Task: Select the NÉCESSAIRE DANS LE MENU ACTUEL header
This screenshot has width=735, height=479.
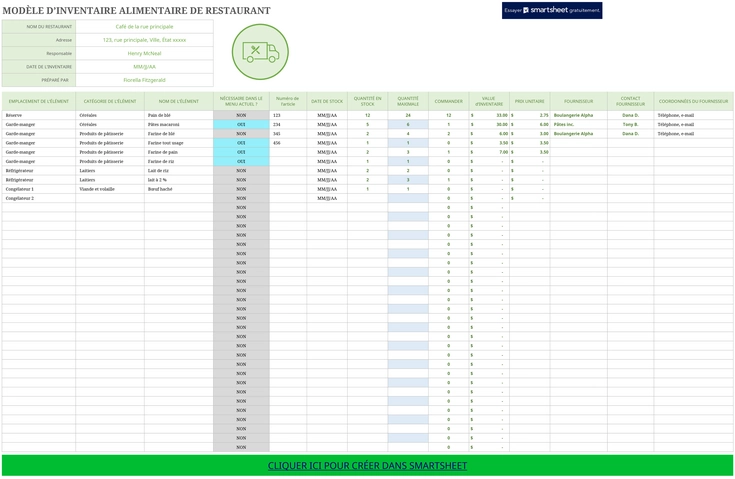Action: (x=241, y=101)
